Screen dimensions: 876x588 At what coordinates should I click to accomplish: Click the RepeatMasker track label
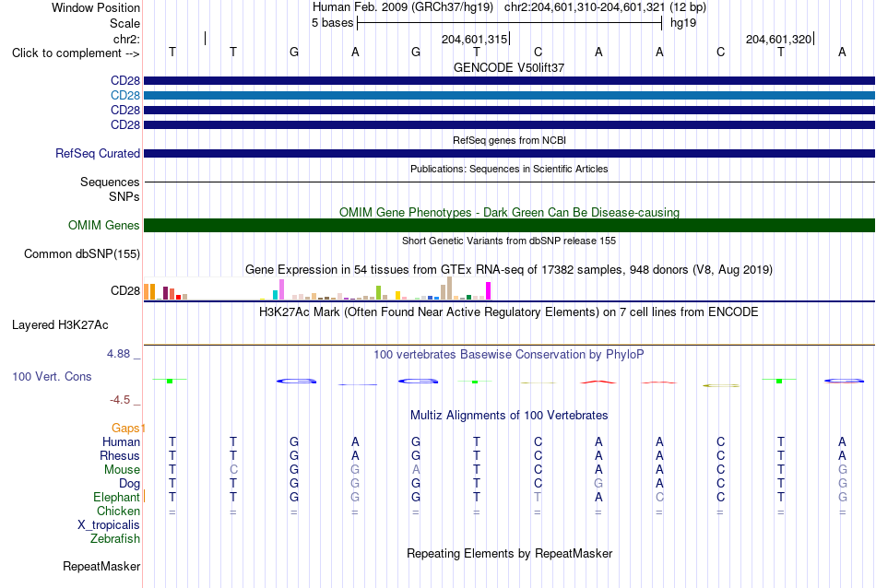pos(101,566)
